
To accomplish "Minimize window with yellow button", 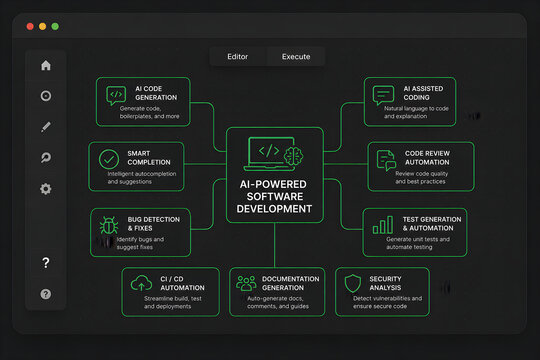I will [42, 27].
